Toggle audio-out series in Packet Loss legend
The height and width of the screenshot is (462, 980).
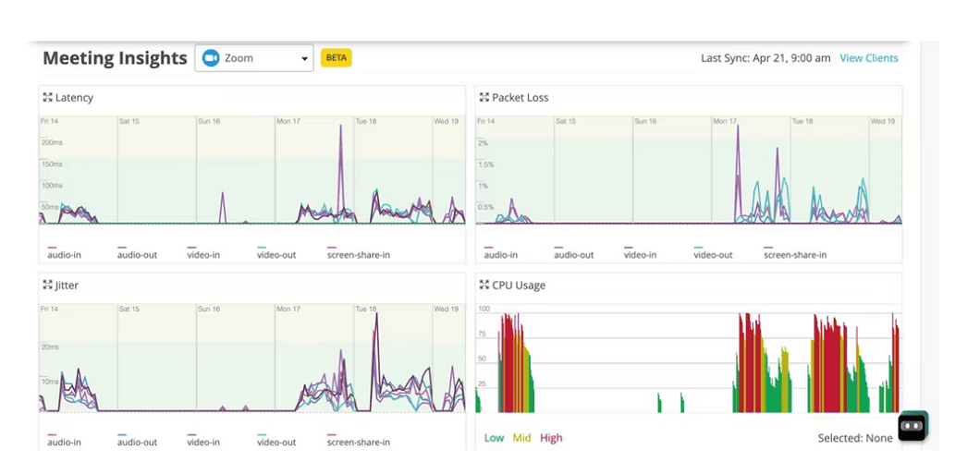[574, 254]
